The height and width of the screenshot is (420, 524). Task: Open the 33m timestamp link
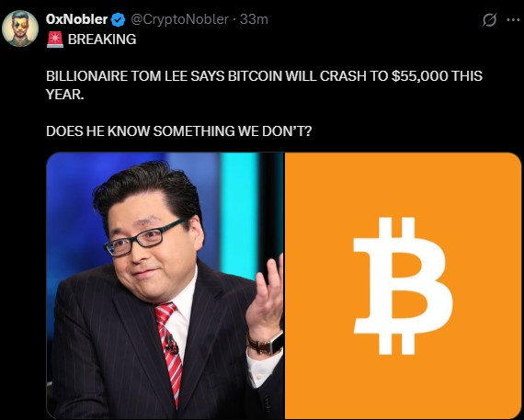(254, 19)
